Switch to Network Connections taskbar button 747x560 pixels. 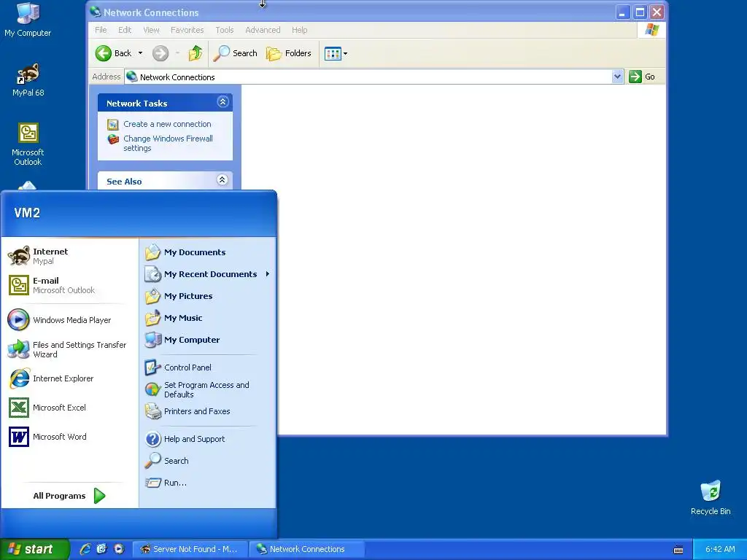click(x=307, y=549)
